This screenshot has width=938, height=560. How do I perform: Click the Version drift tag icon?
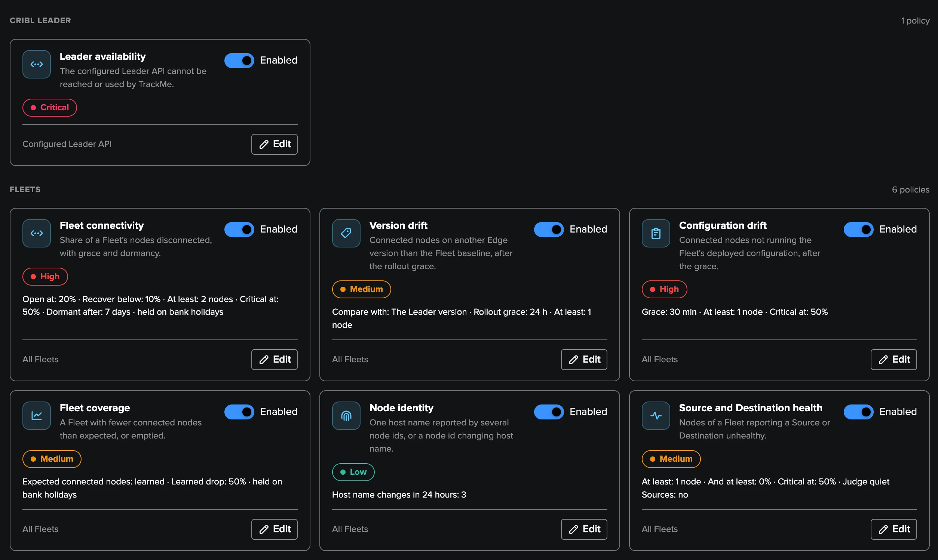(346, 233)
